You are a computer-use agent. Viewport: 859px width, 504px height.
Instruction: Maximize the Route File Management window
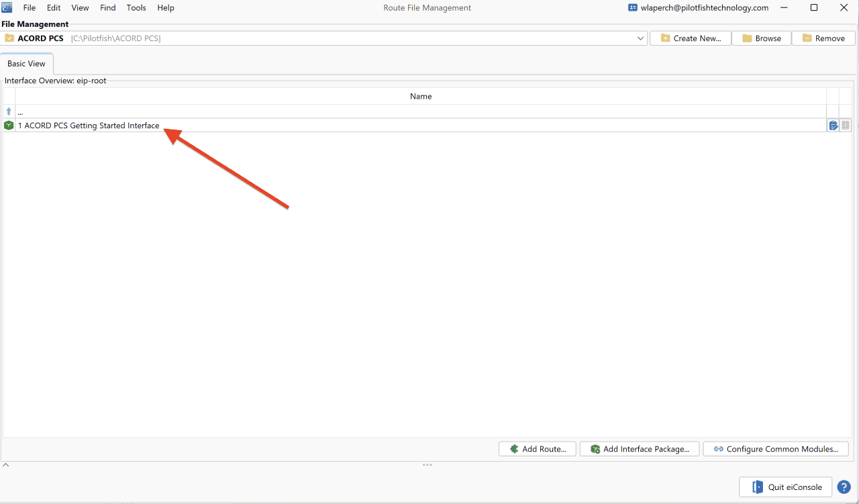(814, 8)
